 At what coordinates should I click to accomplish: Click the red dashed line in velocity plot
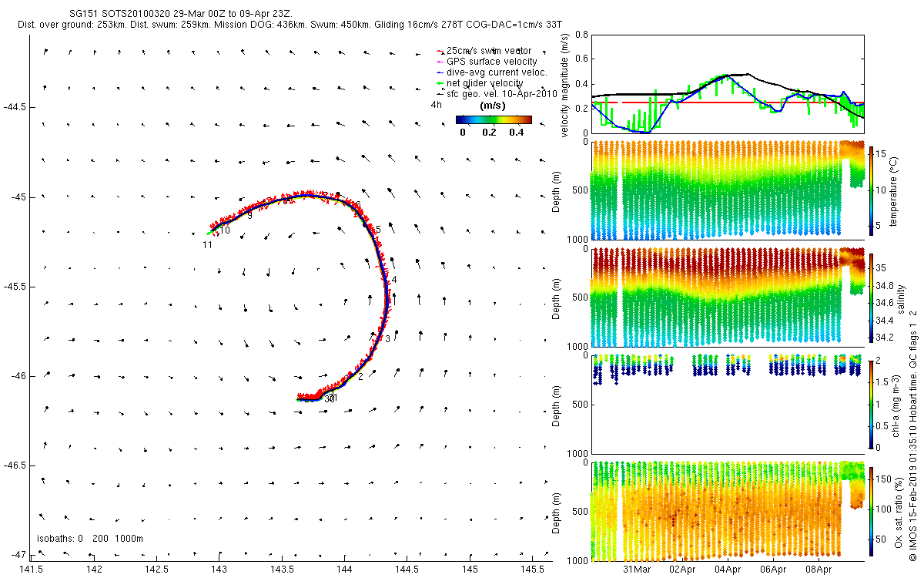[x=728, y=102]
